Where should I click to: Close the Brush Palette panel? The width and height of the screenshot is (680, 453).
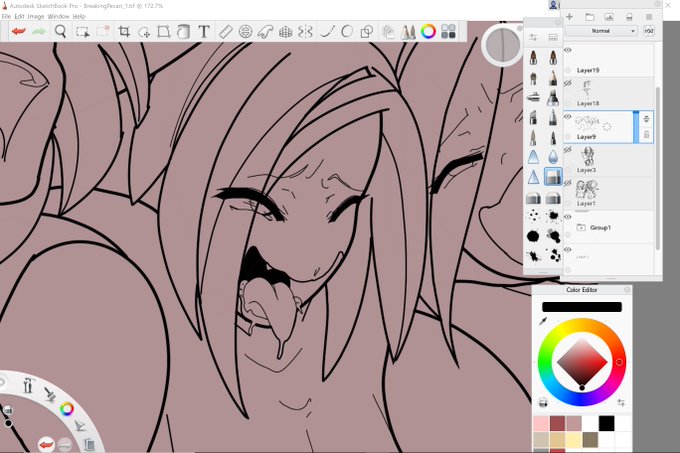coord(558,22)
